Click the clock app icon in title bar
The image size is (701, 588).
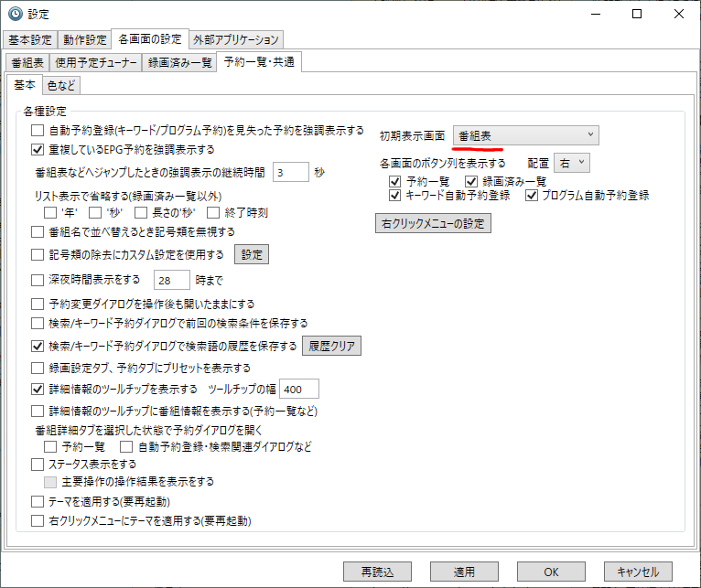(16, 14)
